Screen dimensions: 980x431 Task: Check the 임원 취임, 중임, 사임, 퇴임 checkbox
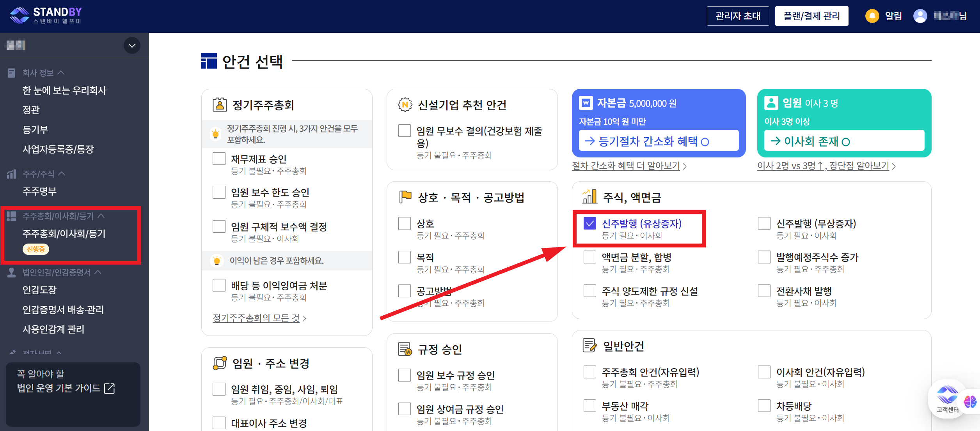219,389
